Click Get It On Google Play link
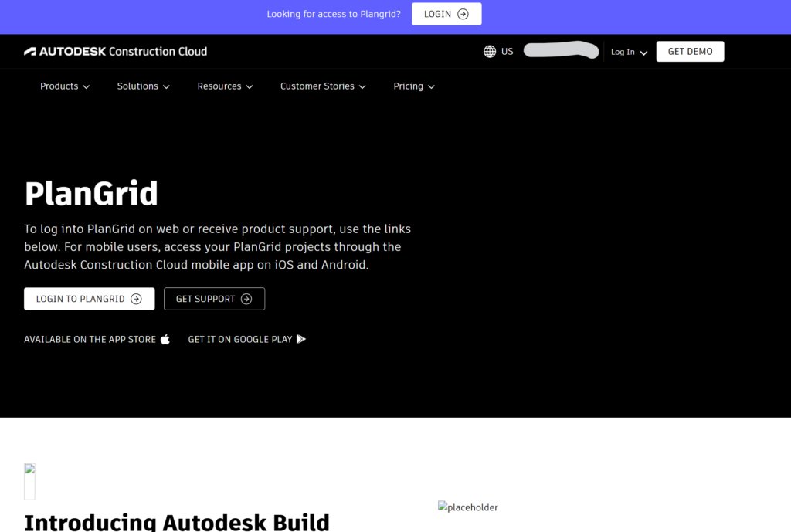791x532 pixels. pyautogui.click(x=239, y=339)
